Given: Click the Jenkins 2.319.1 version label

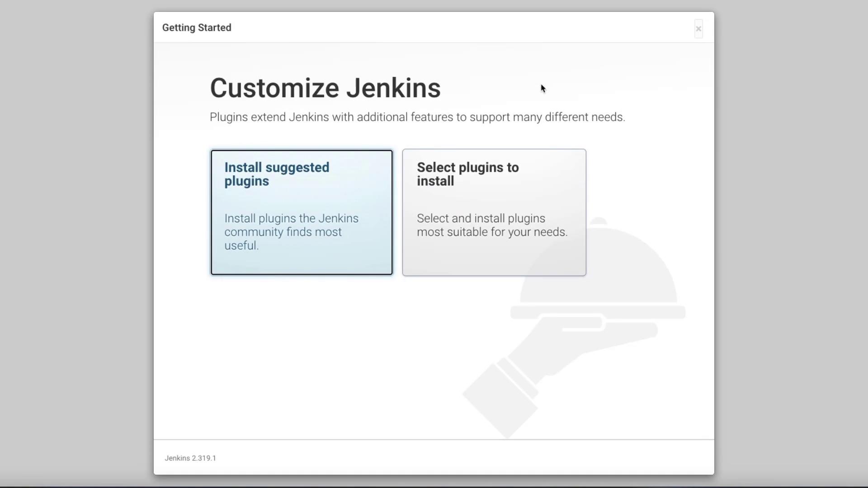Looking at the screenshot, I should (x=190, y=458).
